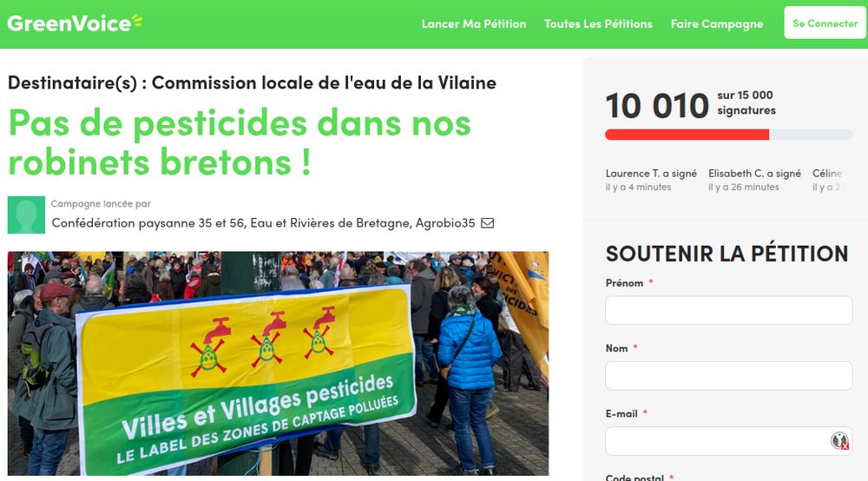
Task: Focus the Nom input field
Action: tap(728, 376)
